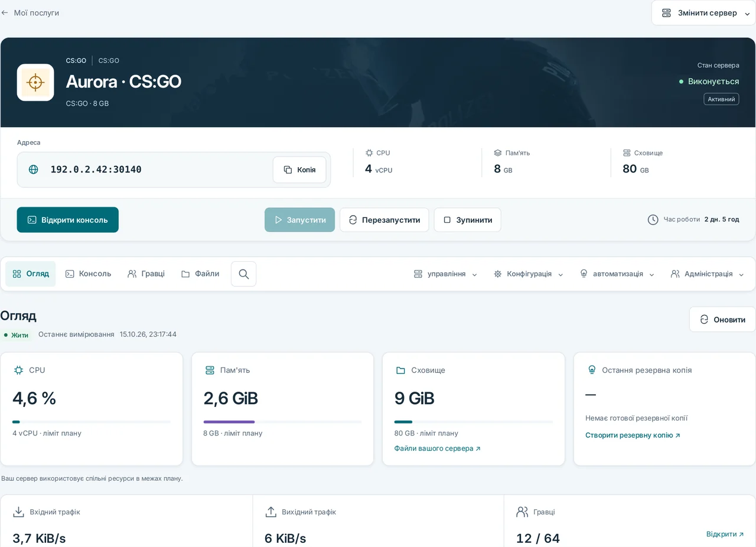Click the Запустити start button

tap(299, 220)
